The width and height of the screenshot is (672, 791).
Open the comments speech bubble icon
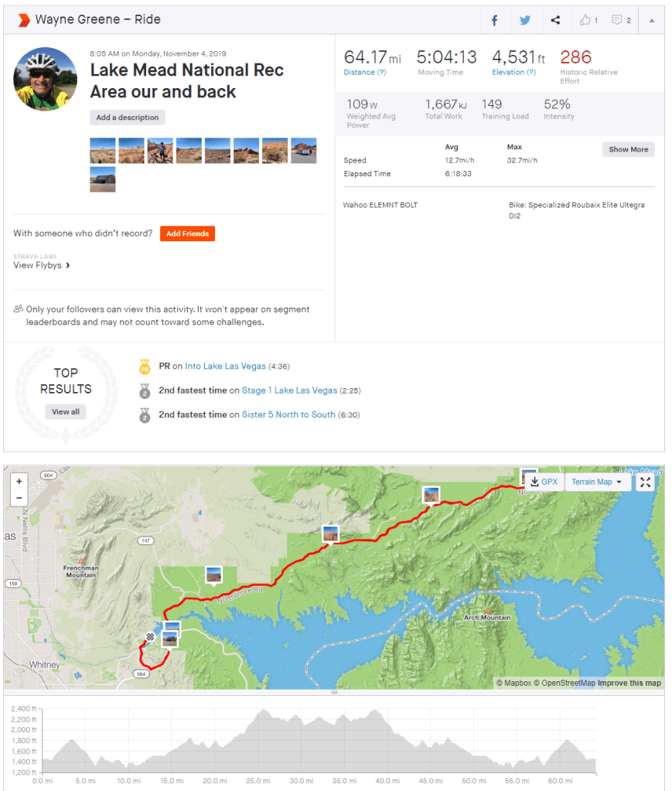[621, 21]
